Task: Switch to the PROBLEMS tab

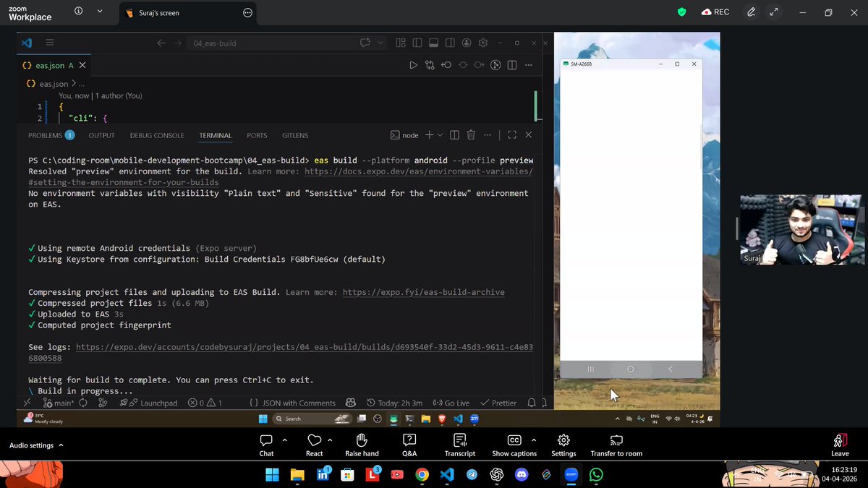Action: tap(46, 135)
